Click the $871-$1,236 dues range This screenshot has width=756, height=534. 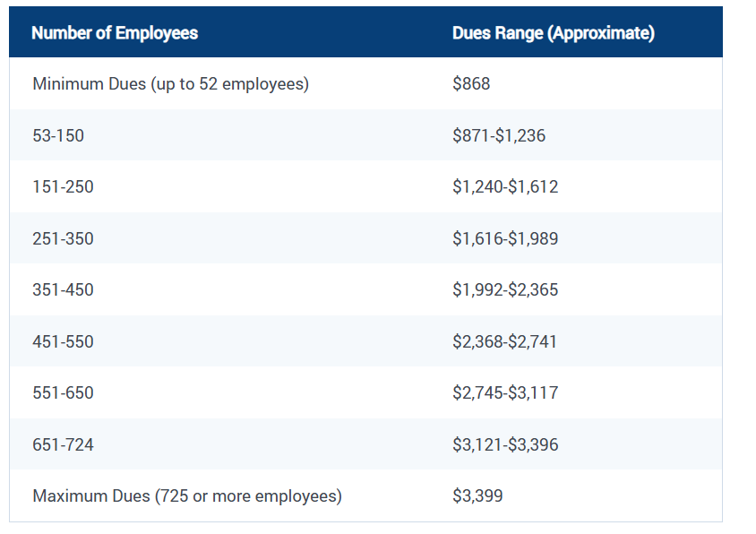click(x=499, y=136)
